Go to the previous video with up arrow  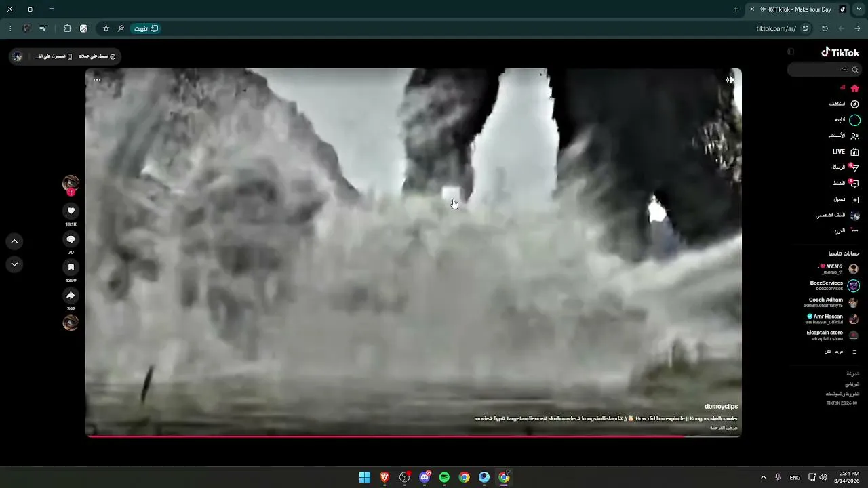click(x=14, y=241)
